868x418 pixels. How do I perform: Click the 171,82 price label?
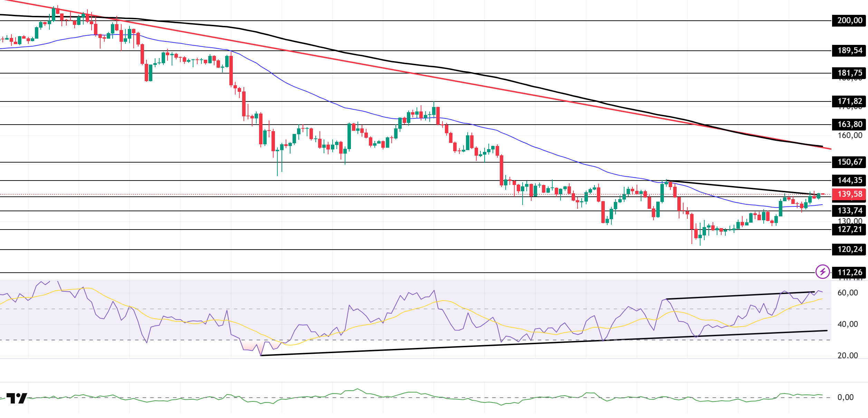pos(849,101)
